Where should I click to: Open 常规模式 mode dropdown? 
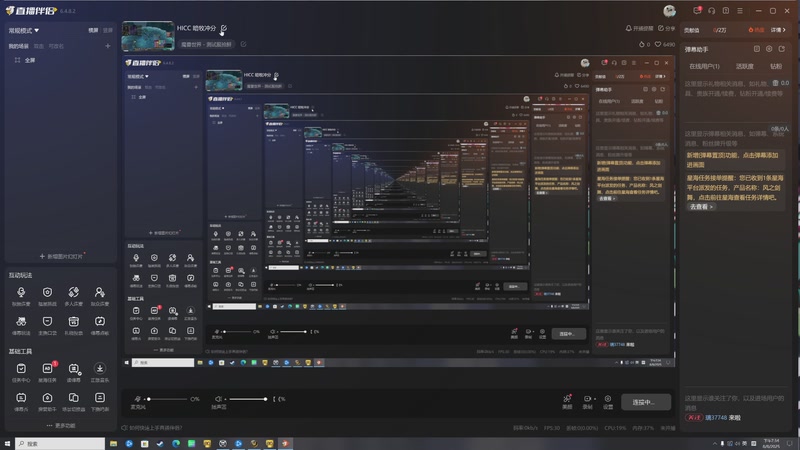point(23,31)
